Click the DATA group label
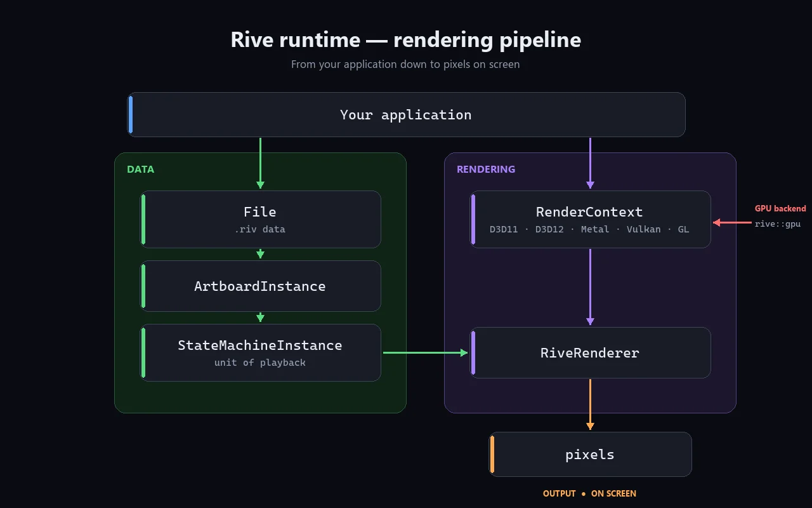 click(x=140, y=170)
